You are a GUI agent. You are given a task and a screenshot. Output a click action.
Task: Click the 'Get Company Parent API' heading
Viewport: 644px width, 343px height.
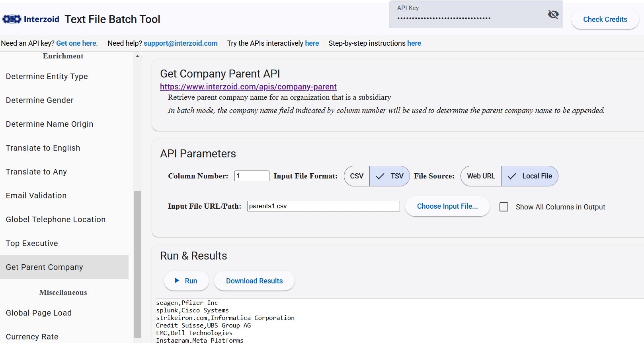coord(220,74)
